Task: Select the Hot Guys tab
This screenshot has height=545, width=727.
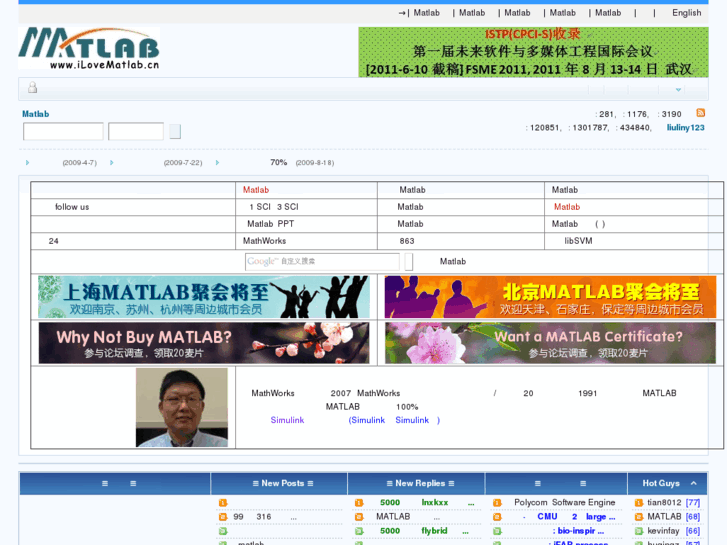Action: coord(661,483)
